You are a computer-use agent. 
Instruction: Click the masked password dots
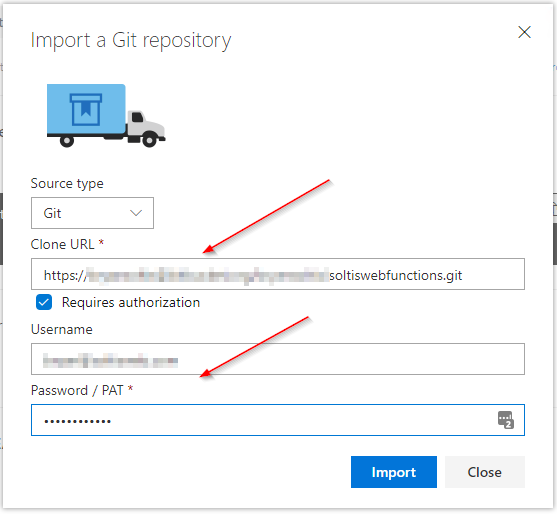coord(77,422)
